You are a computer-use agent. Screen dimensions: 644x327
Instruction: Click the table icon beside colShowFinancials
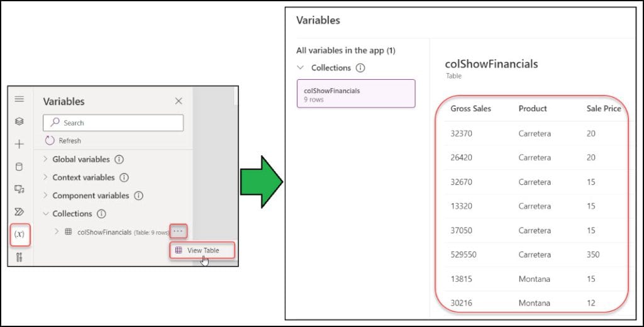click(69, 231)
